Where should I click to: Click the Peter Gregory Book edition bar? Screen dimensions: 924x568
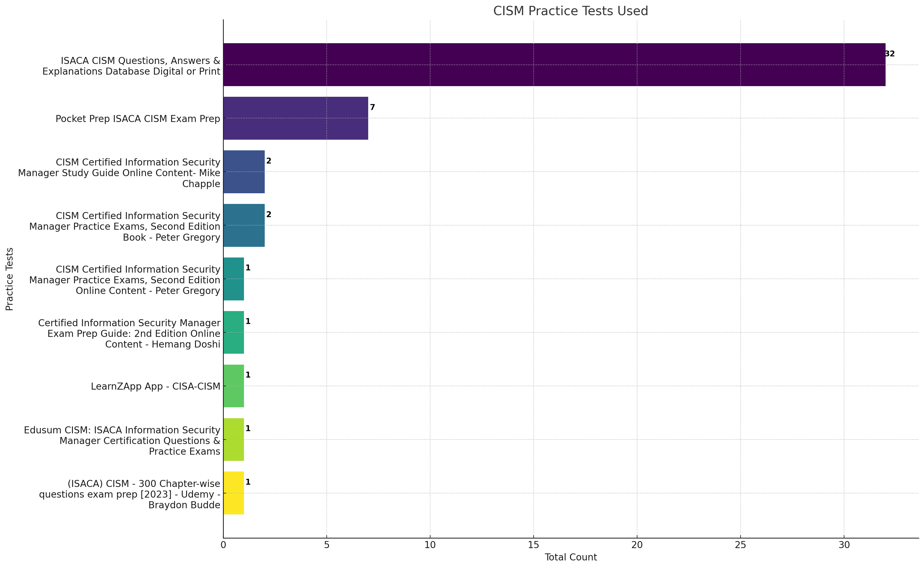tap(244, 226)
